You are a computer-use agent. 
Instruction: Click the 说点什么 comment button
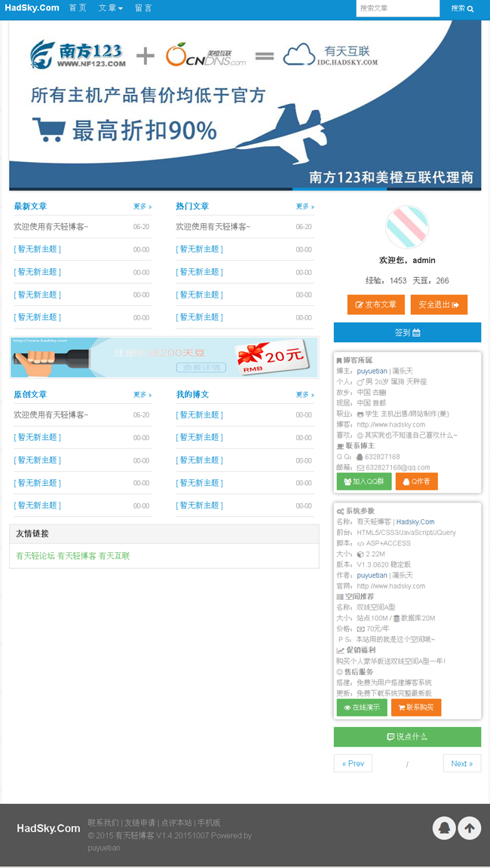pos(407,737)
